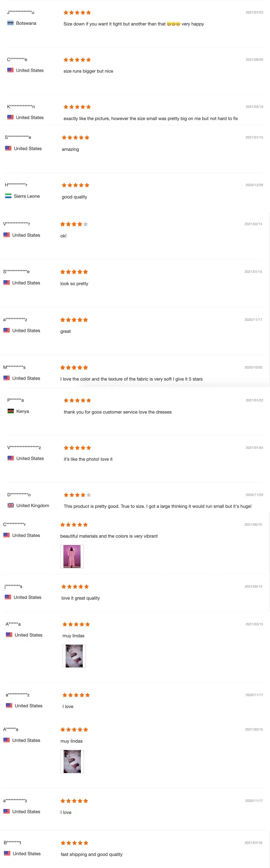The image size is (270, 868).
Task: Click the star rating above "size runs bigger but nice"
Action: tap(77, 60)
